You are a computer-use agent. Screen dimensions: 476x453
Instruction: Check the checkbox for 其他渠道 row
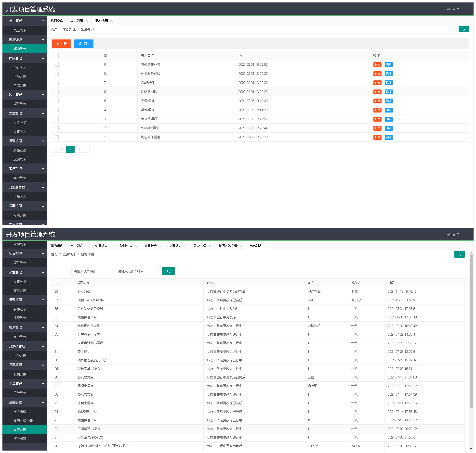[57, 110]
